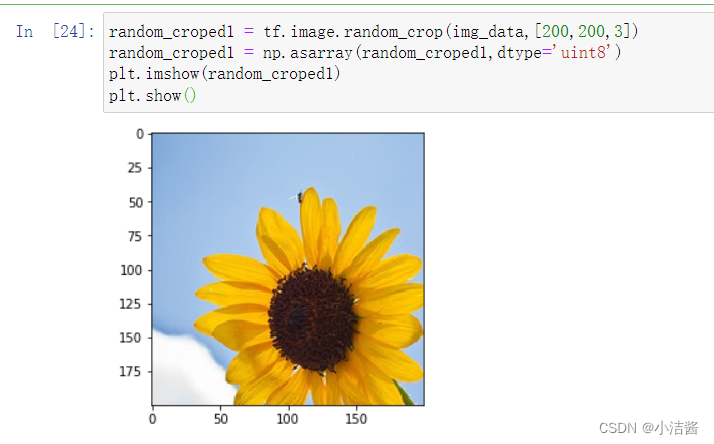Click the plt.imshow(random_croped1) line

click(224, 74)
